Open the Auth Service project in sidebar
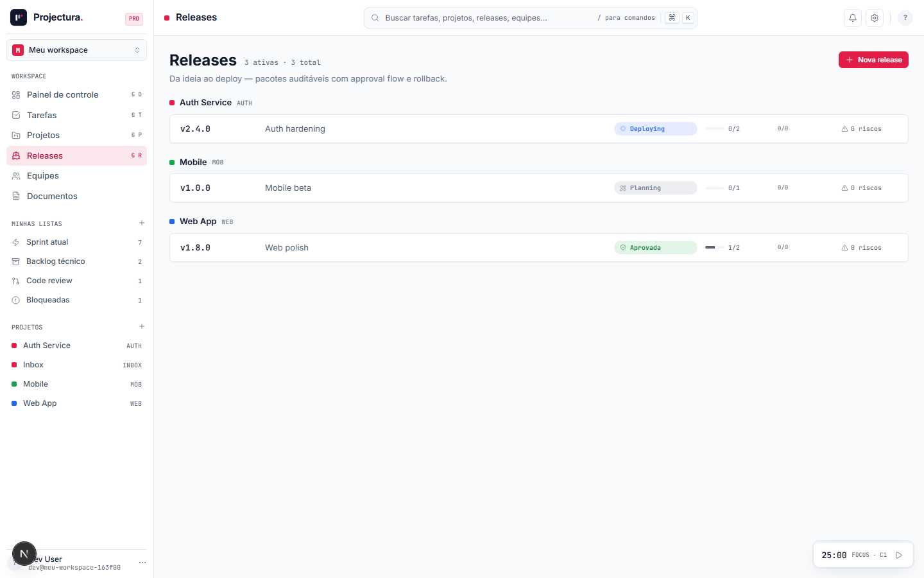This screenshot has width=924, height=578. click(x=76, y=346)
